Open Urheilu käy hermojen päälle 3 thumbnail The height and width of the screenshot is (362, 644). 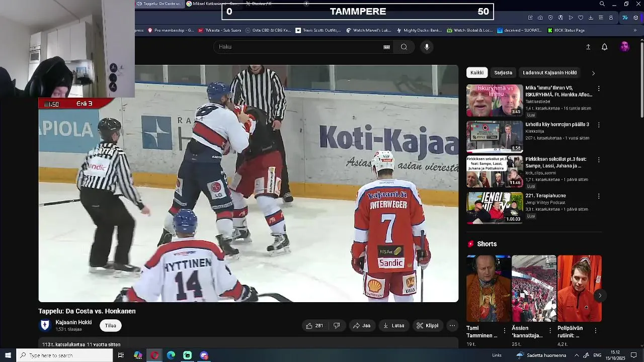[x=495, y=136]
